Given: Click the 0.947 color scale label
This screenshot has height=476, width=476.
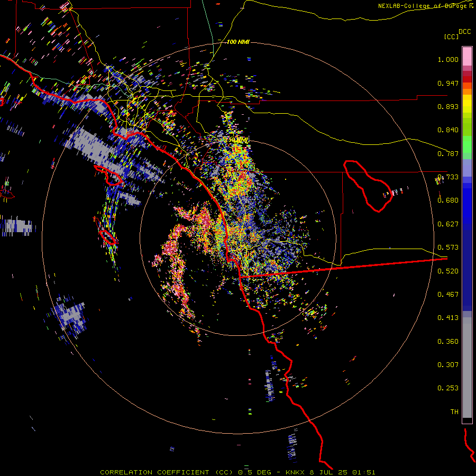Looking at the screenshot, I should (x=448, y=83).
